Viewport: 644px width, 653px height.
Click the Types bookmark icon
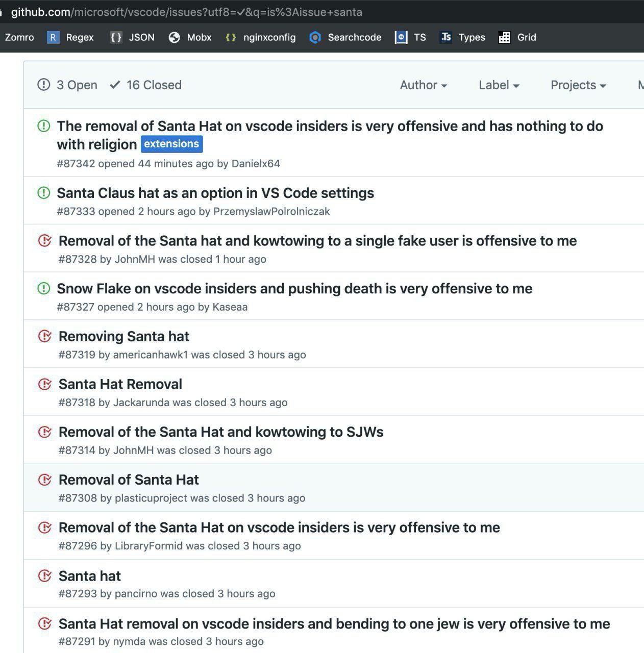[x=446, y=37]
